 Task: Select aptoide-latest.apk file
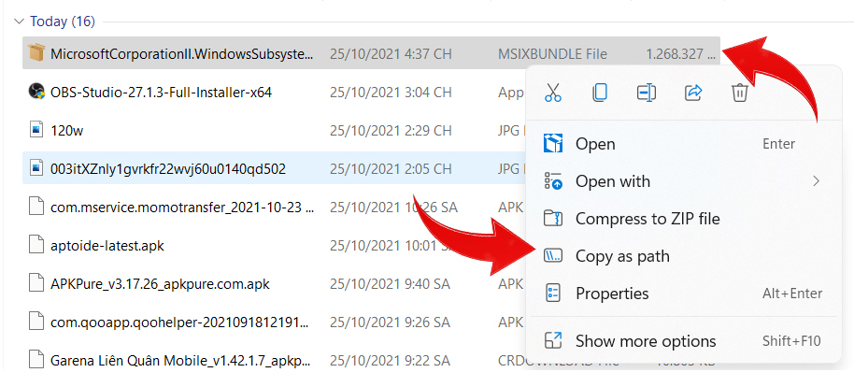(x=107, y=245)
